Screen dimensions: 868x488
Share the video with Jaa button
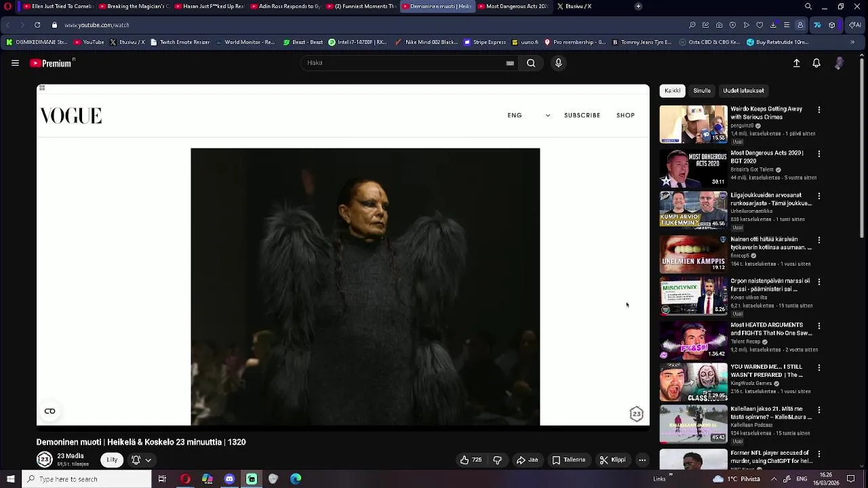click(527, 460)
